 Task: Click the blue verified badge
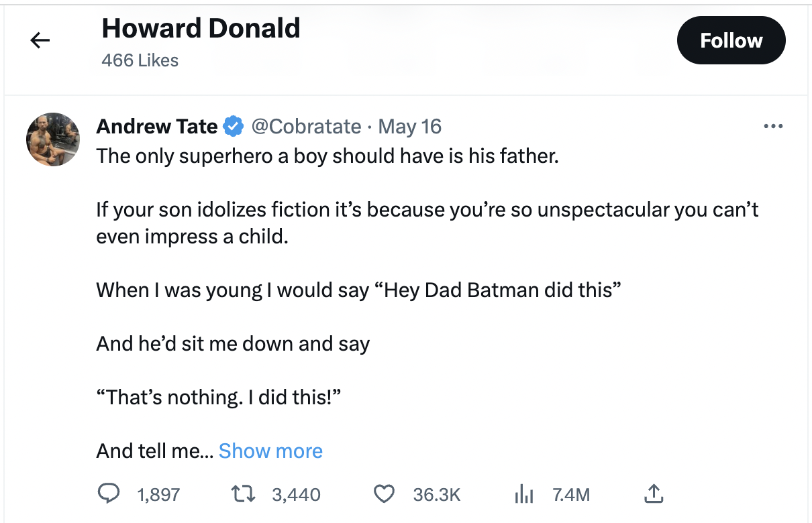(233, 126)
